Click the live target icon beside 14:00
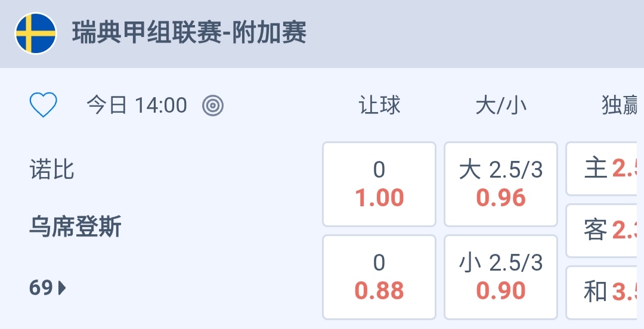Image resolution: width=644 pixels, height=329 pixels. [x=213, y=106]
